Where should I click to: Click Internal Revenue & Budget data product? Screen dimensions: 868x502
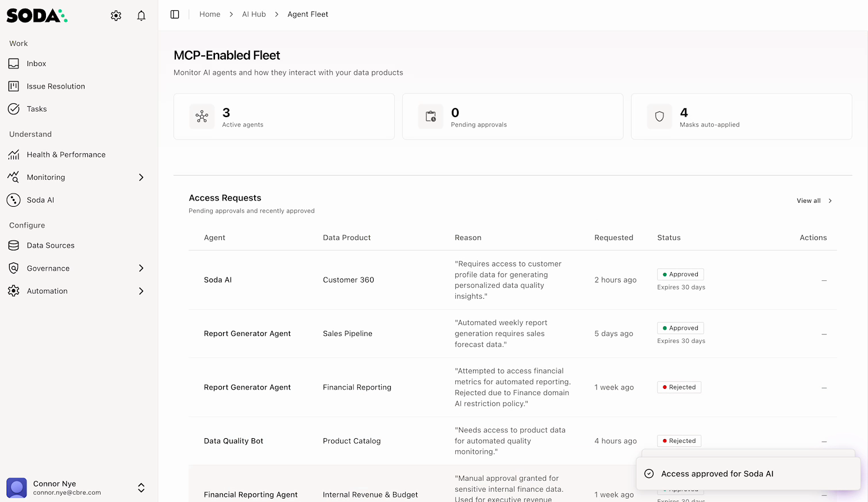click(x=370, y=495)
